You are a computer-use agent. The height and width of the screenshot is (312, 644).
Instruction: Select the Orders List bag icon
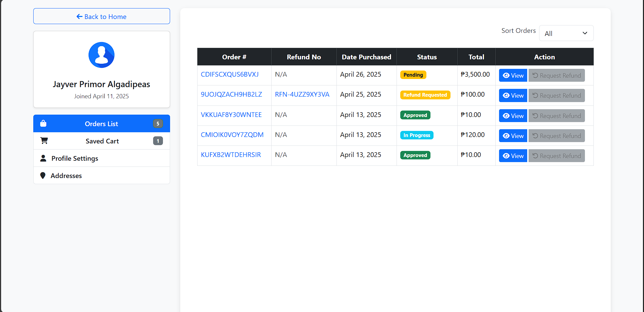pyautogui.click(x=43, y=123)
